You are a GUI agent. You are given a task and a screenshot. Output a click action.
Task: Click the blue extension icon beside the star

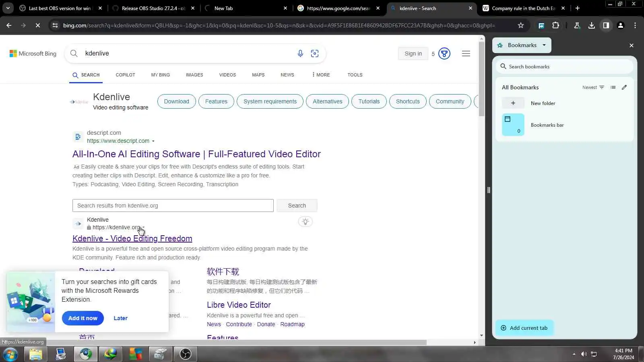(541, 25)
